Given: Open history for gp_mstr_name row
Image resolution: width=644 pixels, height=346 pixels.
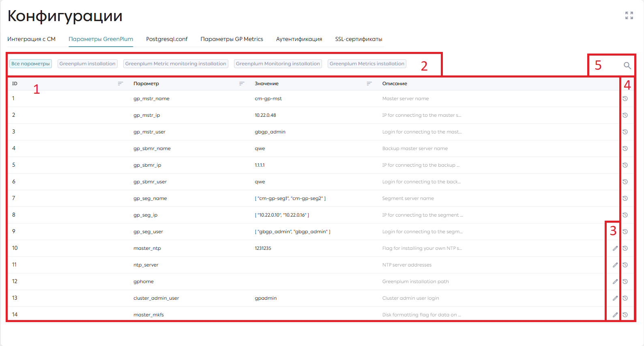Looking at the screenshot, I should point(625,99).
